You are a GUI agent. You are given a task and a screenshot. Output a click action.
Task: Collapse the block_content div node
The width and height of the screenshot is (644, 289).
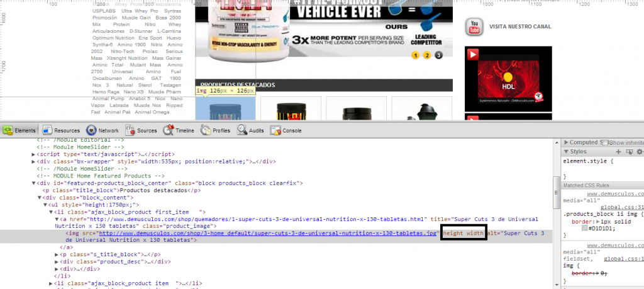click(40, 198)
